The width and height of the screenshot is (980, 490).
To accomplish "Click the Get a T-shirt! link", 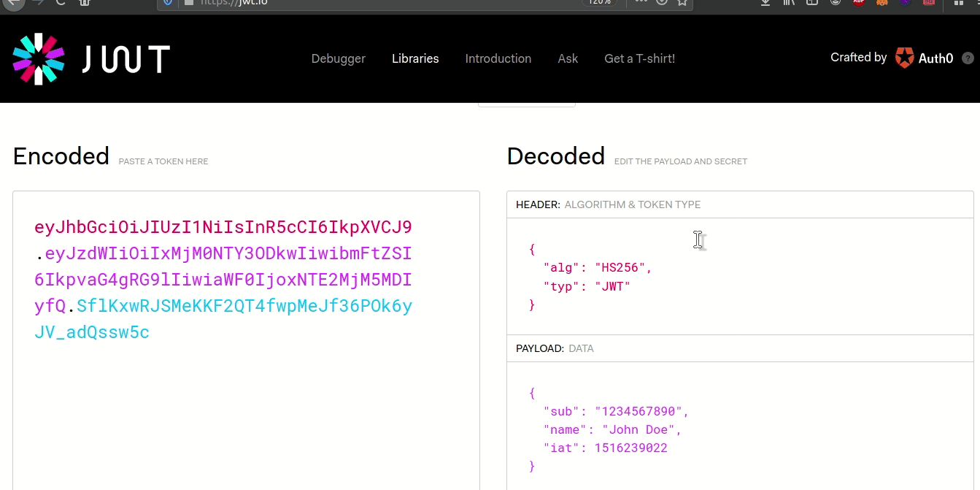I will [639, 58].
